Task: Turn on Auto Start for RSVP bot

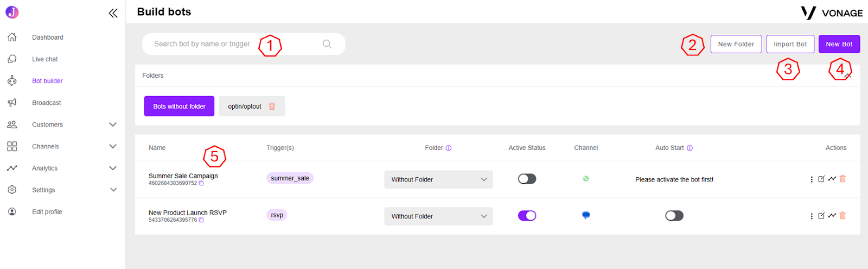Action: click(674, 216)
